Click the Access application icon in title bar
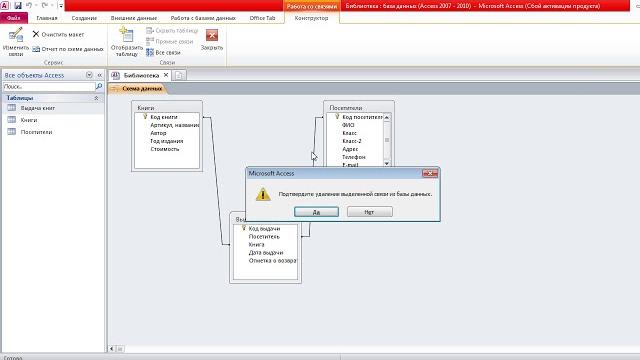The height and width of the screenshot is (360, 640). pos(4,5)
